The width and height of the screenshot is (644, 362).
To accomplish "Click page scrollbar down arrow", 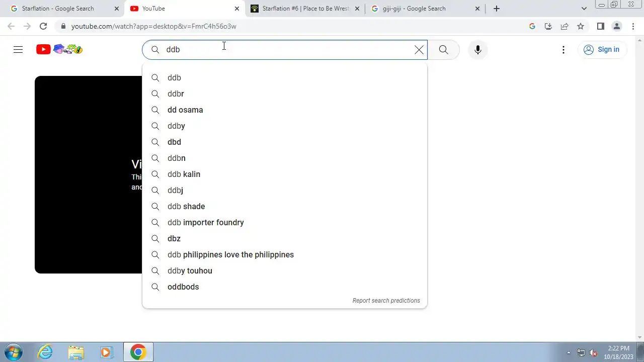I will (640, 337).
